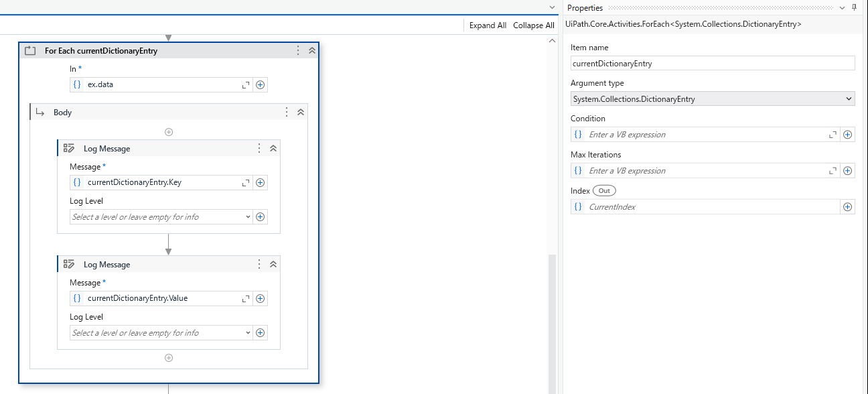
Task: Collapse the second Log Message activity
Action: pyautogui.click(x=272, y=264)
